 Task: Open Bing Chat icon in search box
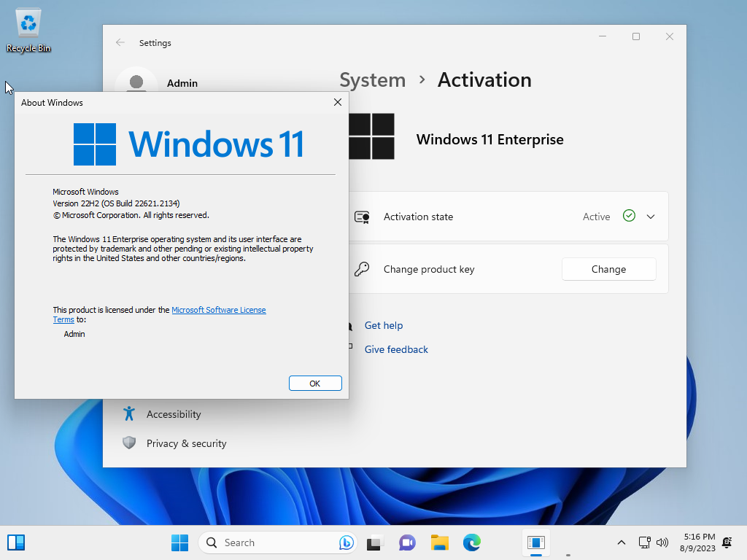[347, 542]
